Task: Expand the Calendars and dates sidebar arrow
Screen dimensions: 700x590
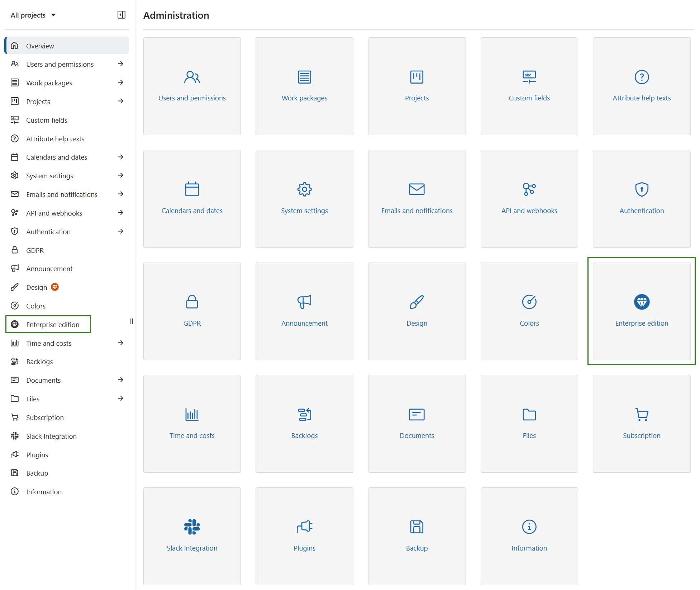Action: coord(121,157)
